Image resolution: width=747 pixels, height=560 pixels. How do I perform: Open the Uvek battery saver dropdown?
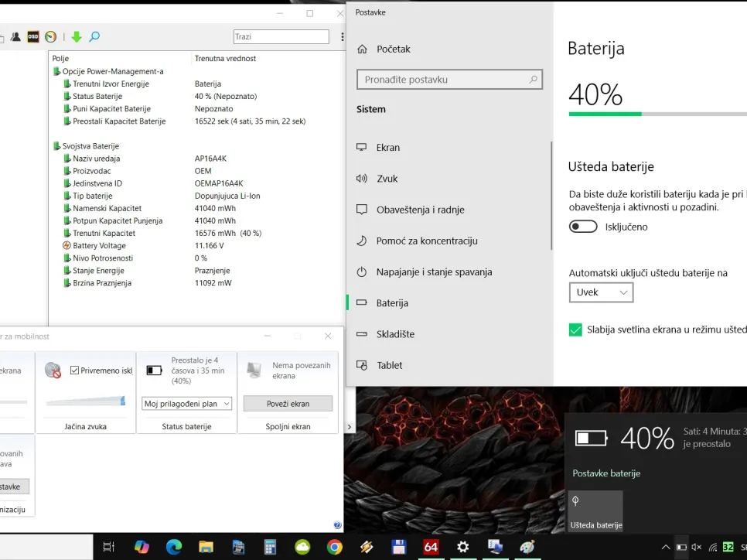(x=601, y=292)
